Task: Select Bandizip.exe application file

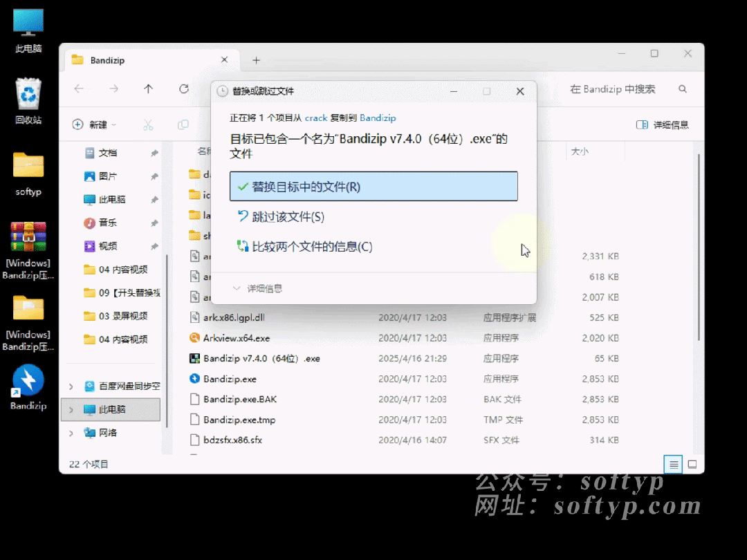Action: click(223, 379)
